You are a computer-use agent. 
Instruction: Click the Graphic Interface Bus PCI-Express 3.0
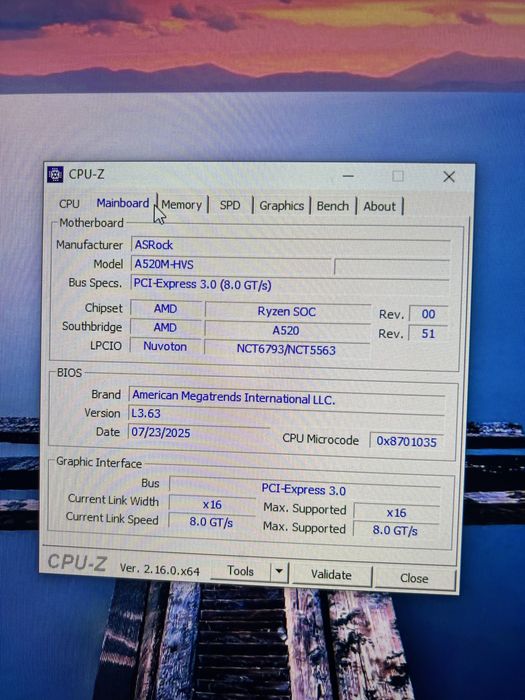pos(304,490)
